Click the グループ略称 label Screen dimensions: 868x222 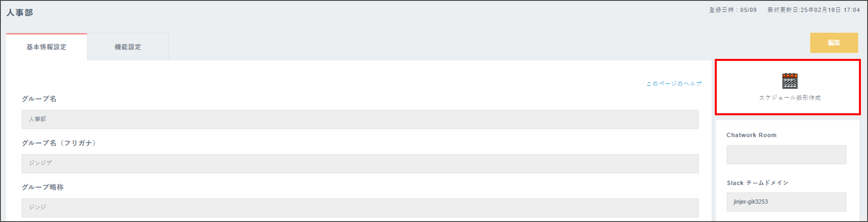point(43,187)
